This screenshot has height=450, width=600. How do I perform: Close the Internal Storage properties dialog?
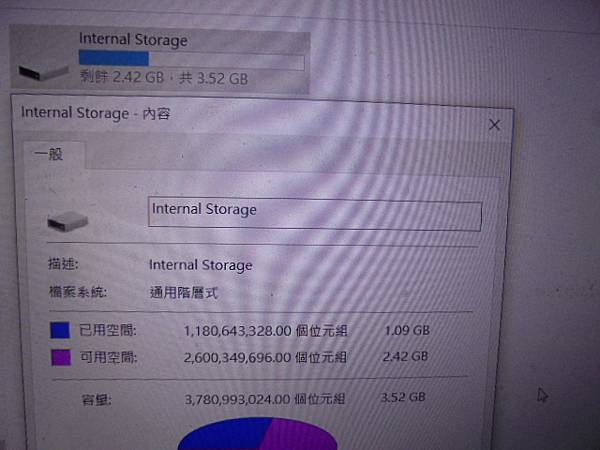point(494,125)
